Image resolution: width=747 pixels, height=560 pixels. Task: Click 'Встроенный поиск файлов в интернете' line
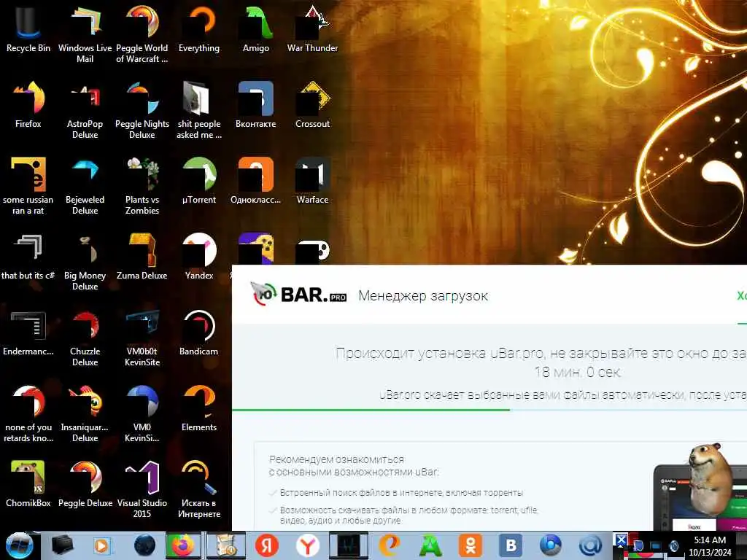pyautogui.click(x=401, y=493)
